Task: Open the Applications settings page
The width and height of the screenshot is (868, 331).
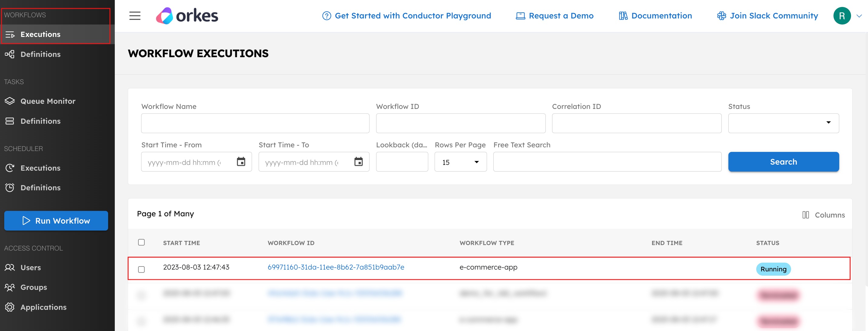Action: tap(44, 307)
